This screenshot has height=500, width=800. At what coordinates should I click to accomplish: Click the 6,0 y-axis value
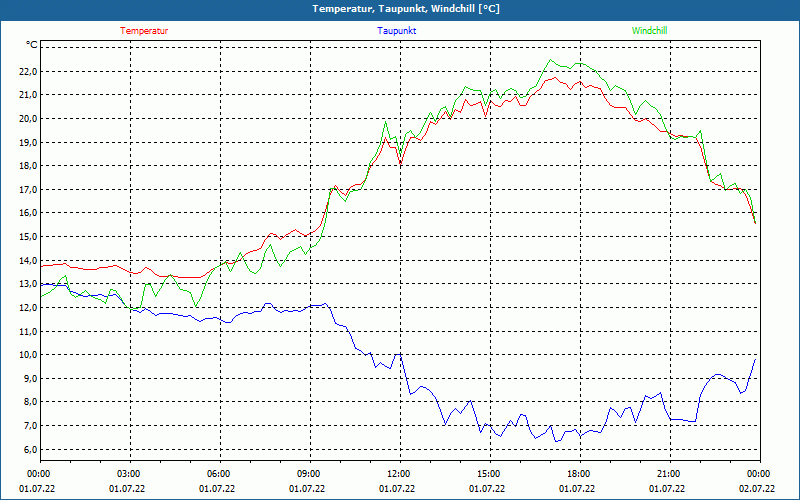[x=30, y=449]
